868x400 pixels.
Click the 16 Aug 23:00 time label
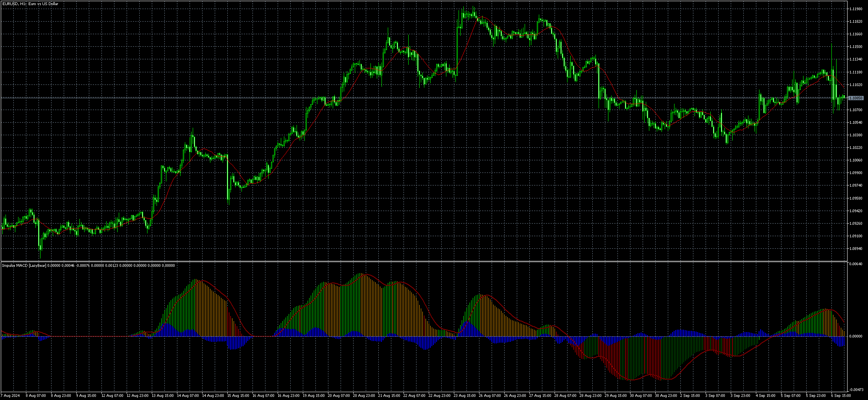[289, 396]
